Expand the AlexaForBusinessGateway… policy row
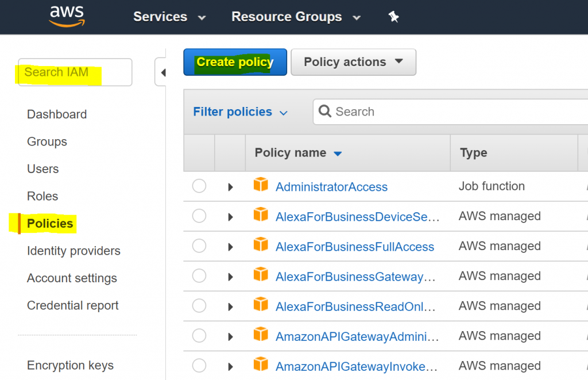 pos(230,277)
